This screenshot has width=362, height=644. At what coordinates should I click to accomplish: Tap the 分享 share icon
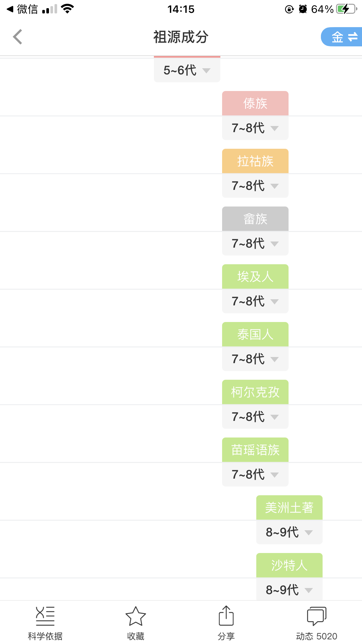coord(226,616)
